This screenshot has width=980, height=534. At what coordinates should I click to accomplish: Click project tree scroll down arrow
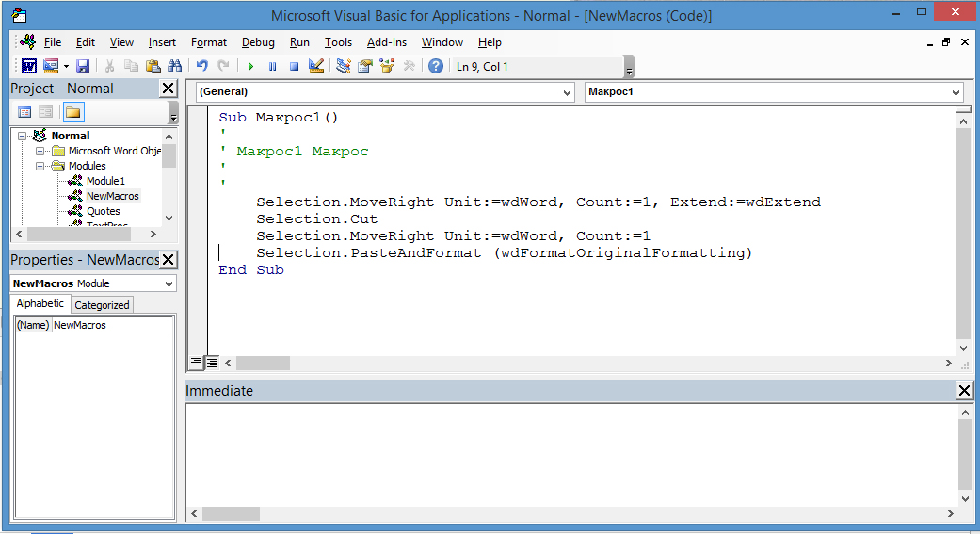click(x=169, y=218)
